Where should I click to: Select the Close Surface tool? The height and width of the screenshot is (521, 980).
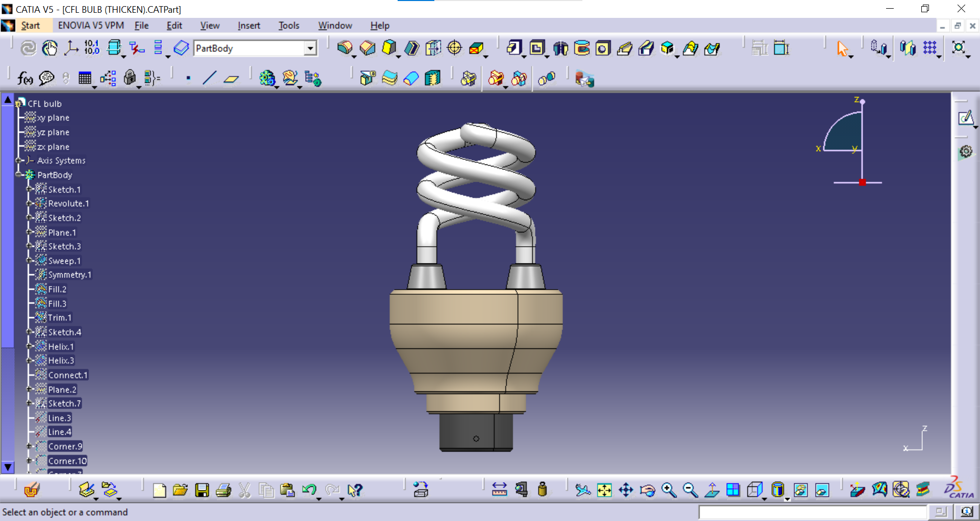[x=411, y=78]
